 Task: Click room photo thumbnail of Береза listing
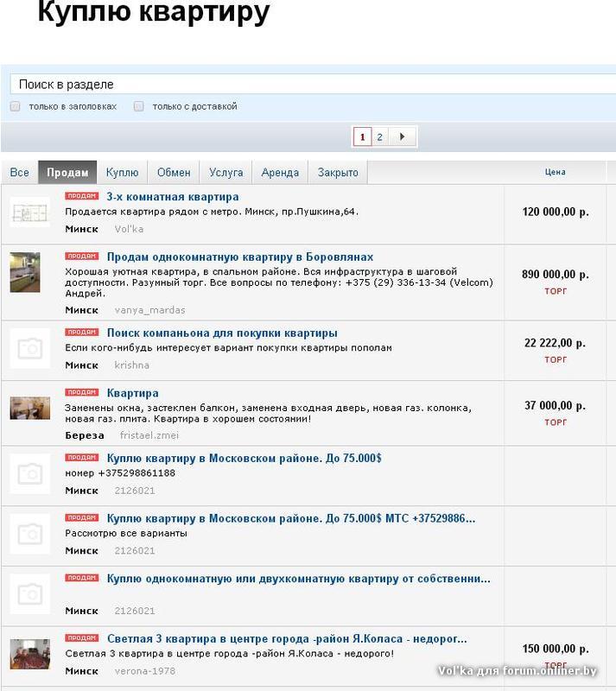(x=29, y=408)
